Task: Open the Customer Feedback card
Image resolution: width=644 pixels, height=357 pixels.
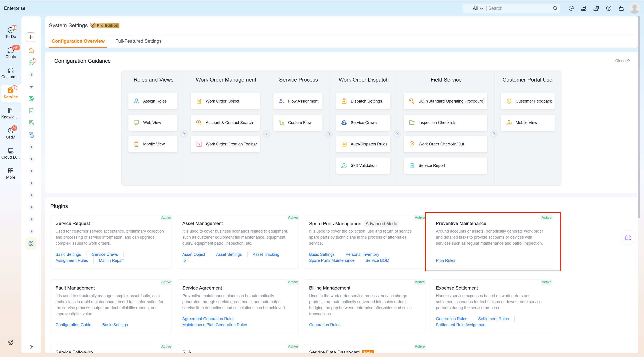Action: point(527,101)
